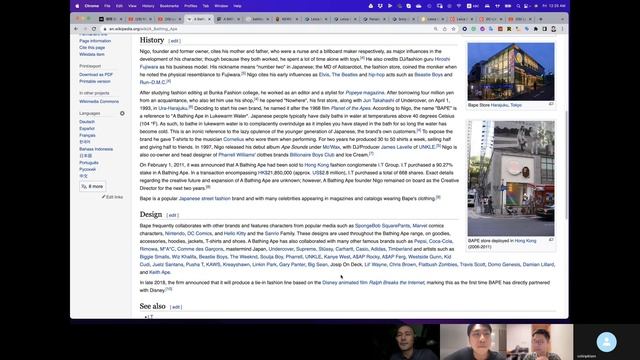Open the Chrome menu in the menu bar

(x=92, y=6)
